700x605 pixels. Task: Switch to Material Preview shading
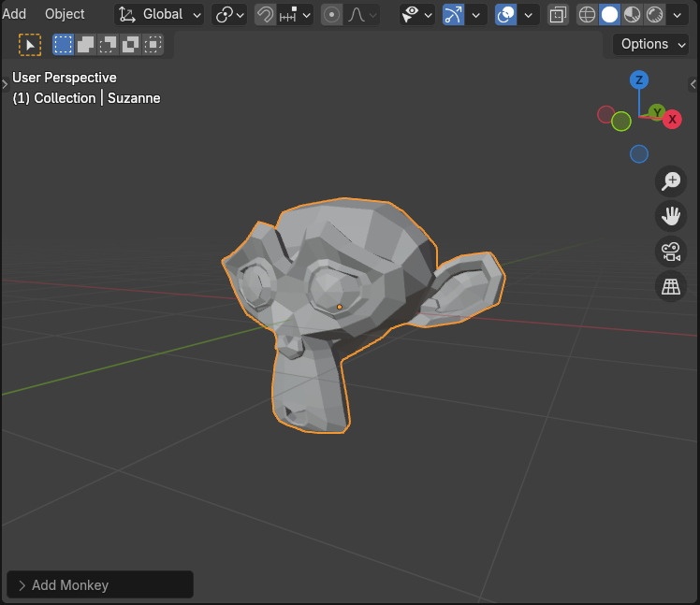point(632,15)
